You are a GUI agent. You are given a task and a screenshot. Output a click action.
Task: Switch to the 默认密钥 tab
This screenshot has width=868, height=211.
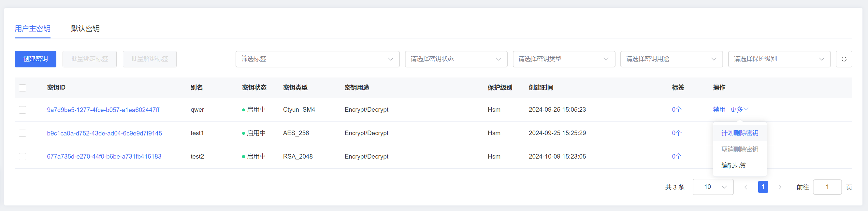(85, 29)
